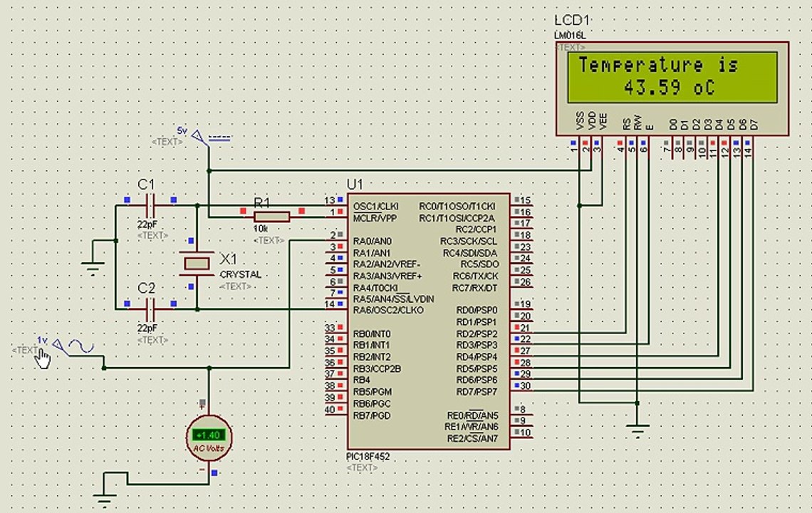The width and height of the screenshot is (812, 513).
Task: Click the RC0/T1OSO/T1CKI pin label
Action: coord(457,206)
